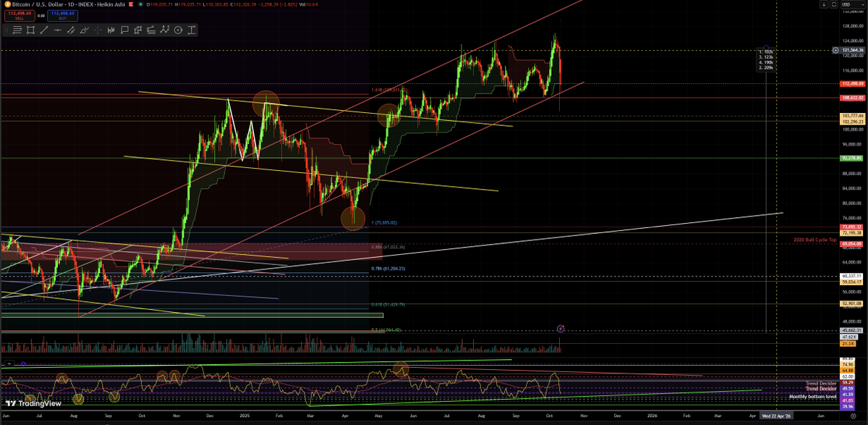Click the 2026 year label on time axis
868x425 pixels.
tap(652, 416)
